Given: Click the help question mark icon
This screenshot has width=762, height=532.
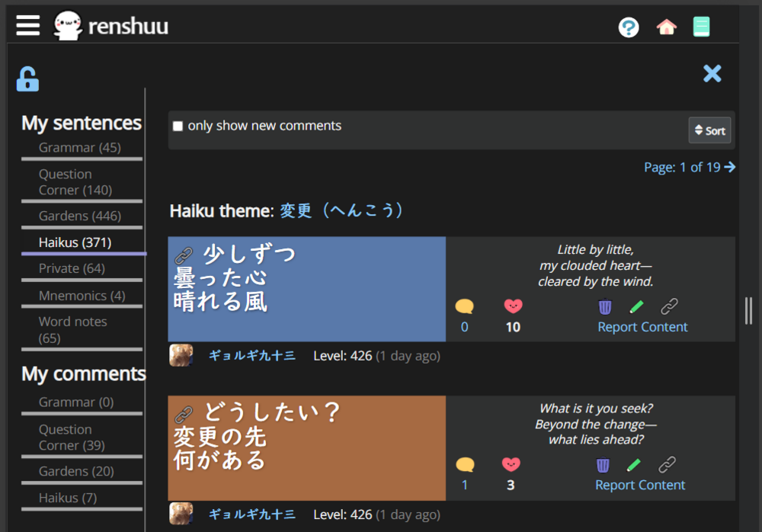Looking at the screenshot, I should 629,27.
